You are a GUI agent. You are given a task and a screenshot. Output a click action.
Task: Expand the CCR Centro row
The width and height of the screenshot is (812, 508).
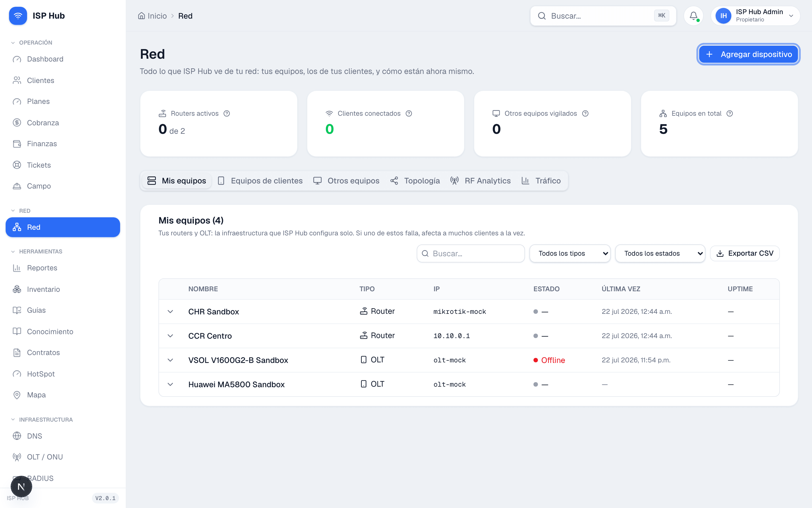click(171, 336)
